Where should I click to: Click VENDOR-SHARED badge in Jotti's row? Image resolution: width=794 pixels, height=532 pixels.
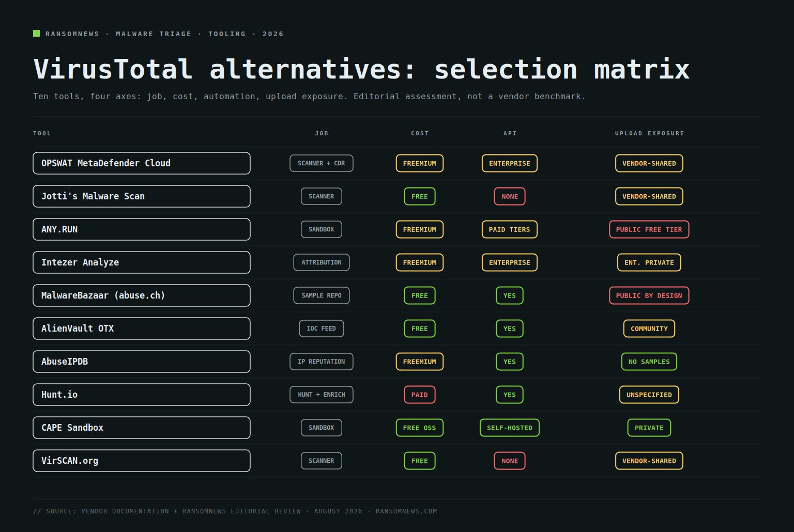[649, 196]
